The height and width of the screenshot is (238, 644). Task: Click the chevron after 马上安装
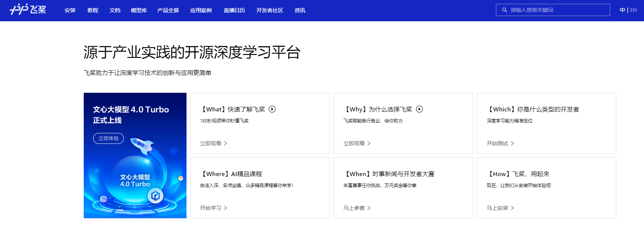click(512, 208)
